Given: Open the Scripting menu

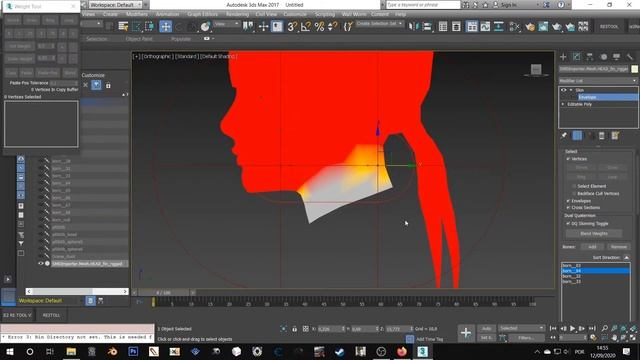Looking at the screenshot, I should click(325, 14).
